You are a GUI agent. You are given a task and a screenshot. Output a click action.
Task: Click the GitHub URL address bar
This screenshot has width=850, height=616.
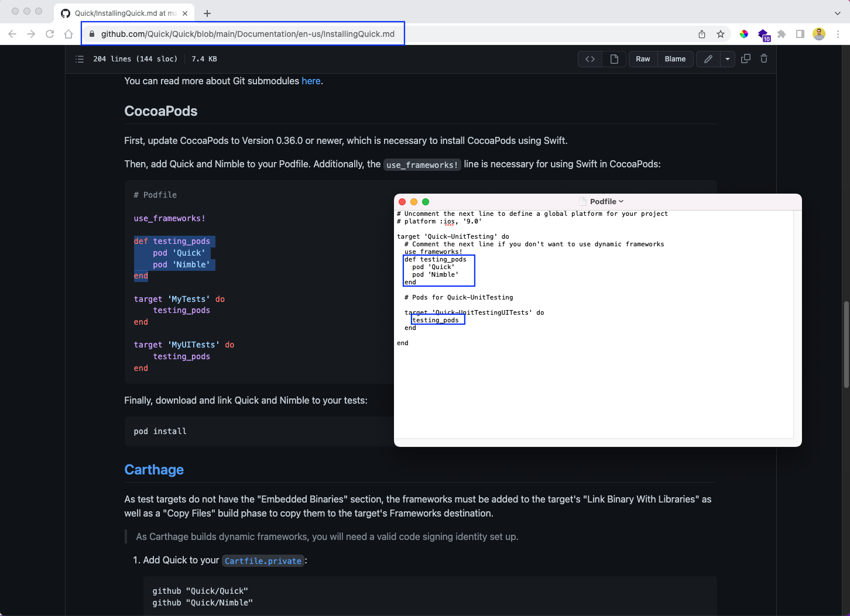coord(248,34)
